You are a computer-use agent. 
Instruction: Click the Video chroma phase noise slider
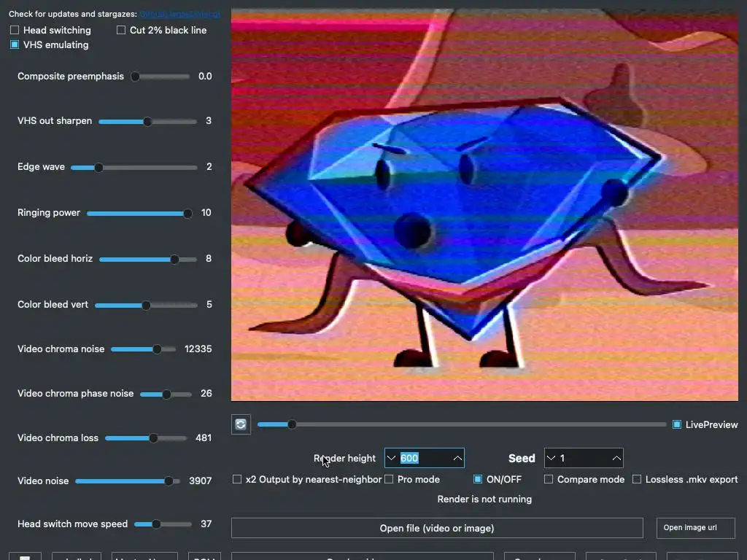coord(166,394)
